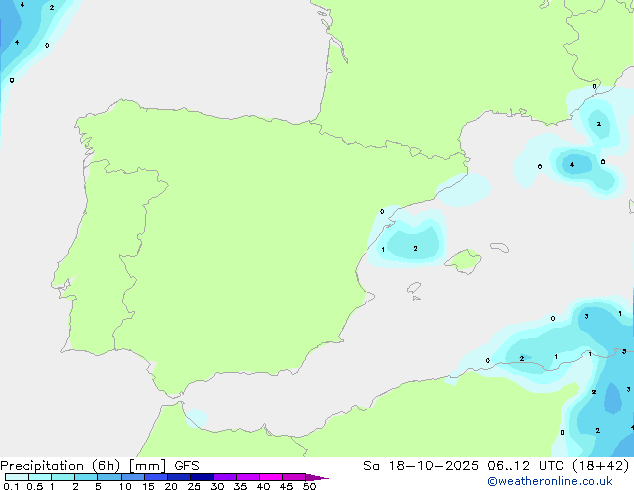Click the '[mm]' unit label
634x490 pixels.
pos(148,466)
